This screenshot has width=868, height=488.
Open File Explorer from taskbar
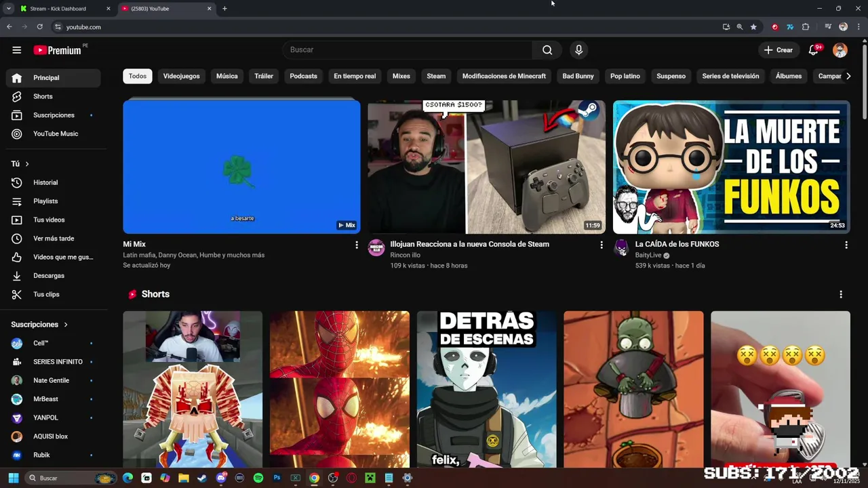point(184,478)
